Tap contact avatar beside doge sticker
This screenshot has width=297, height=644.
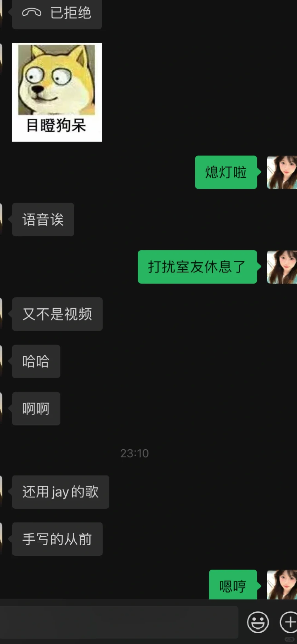(1, 59)
